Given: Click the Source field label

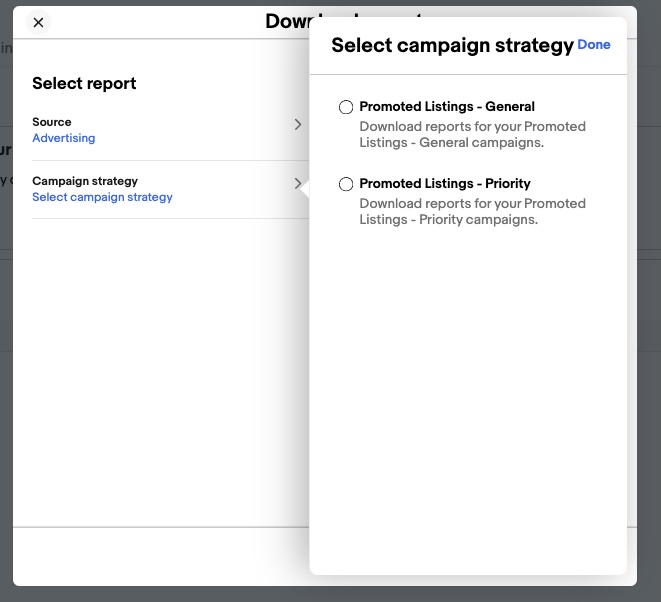Looking at the screenshot, I should pos(52,122).
